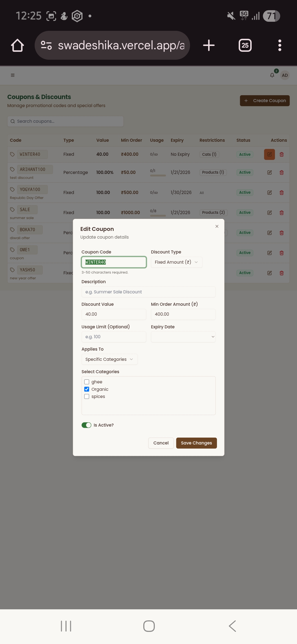The height and width of the screenshot is (644, 297).
Task: Tap the Android recent apps button
Action: pyautogui.click(x=66, y=626)
